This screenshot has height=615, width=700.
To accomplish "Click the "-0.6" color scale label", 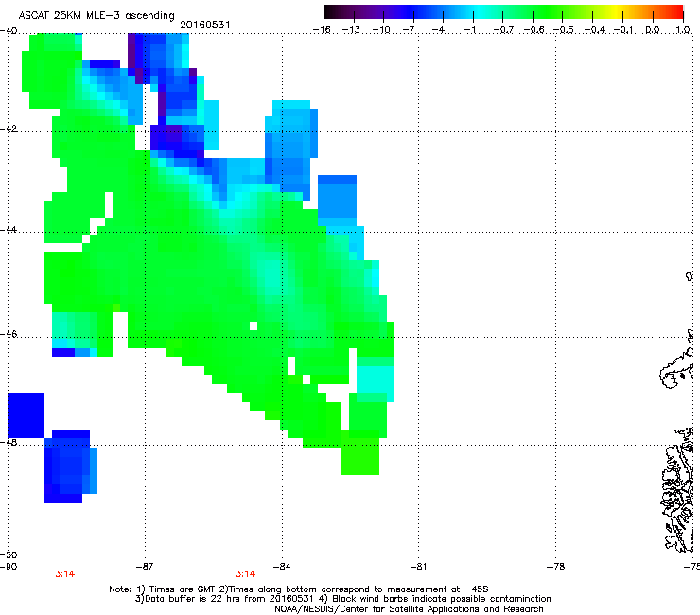I will pos(534,30).
